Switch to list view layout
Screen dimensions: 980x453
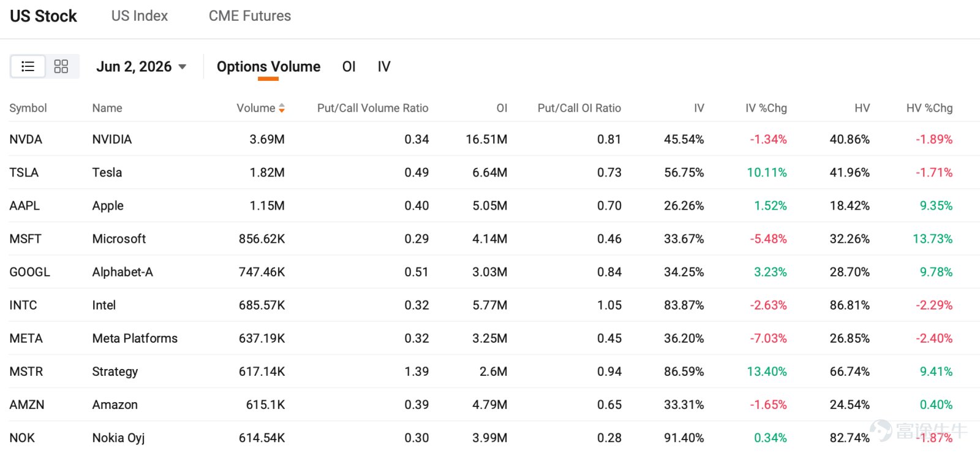28,66
